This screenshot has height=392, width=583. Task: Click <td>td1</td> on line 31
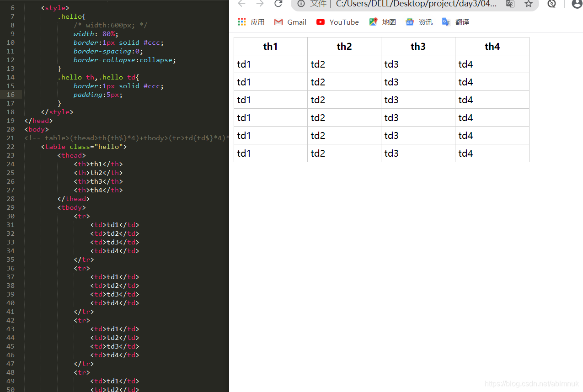pyautogui.click(x=115, y=225)
